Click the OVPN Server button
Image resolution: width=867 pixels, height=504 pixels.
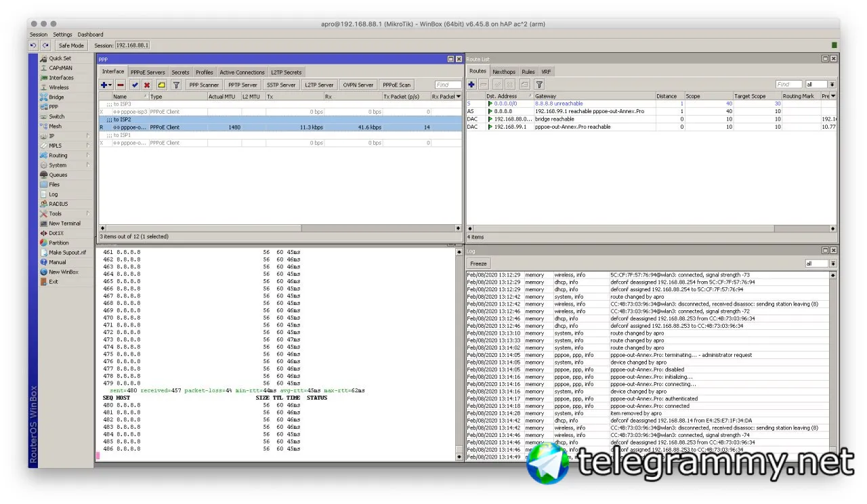(358, 85)
